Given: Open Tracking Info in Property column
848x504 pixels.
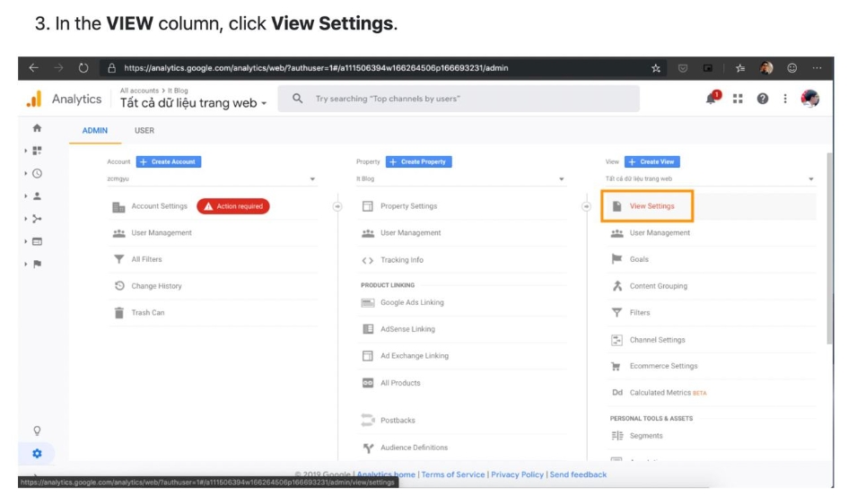Looking at the screenshot, I should 401,260.
